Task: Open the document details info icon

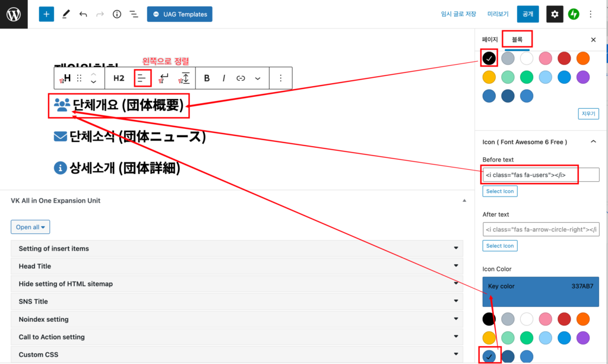Action: tap(117, 14)
